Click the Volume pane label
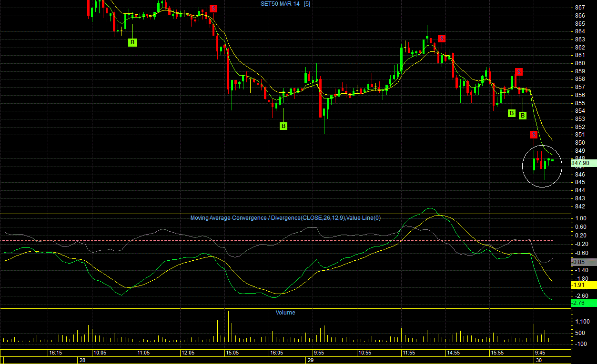Viewport: 597px width, 364px height. click(x=285, y=313)
